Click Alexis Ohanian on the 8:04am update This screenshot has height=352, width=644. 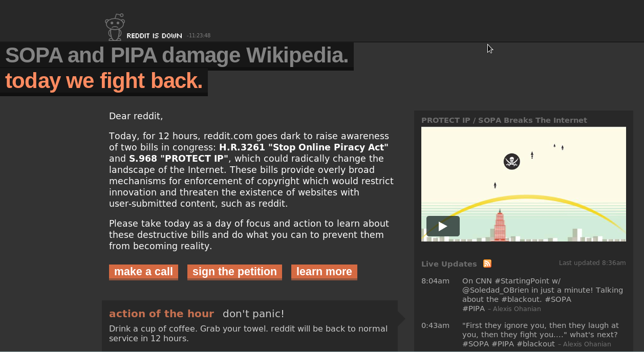tap(517, 309)
